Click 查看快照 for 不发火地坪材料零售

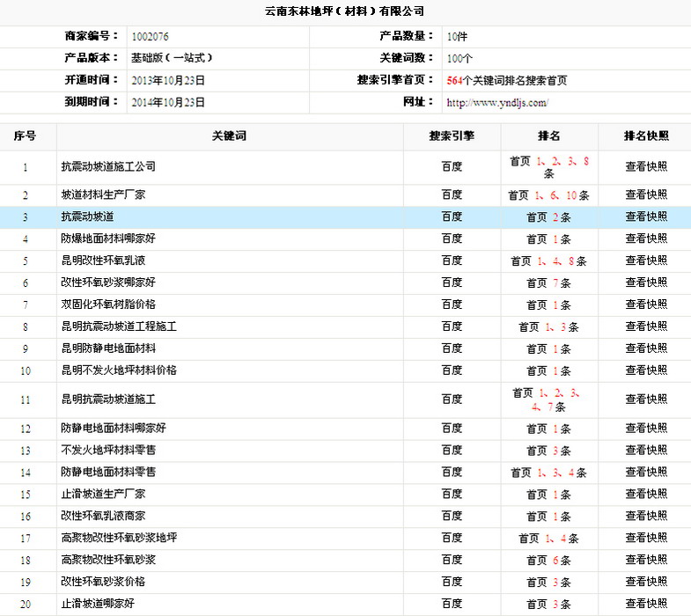tap(646, 451)
